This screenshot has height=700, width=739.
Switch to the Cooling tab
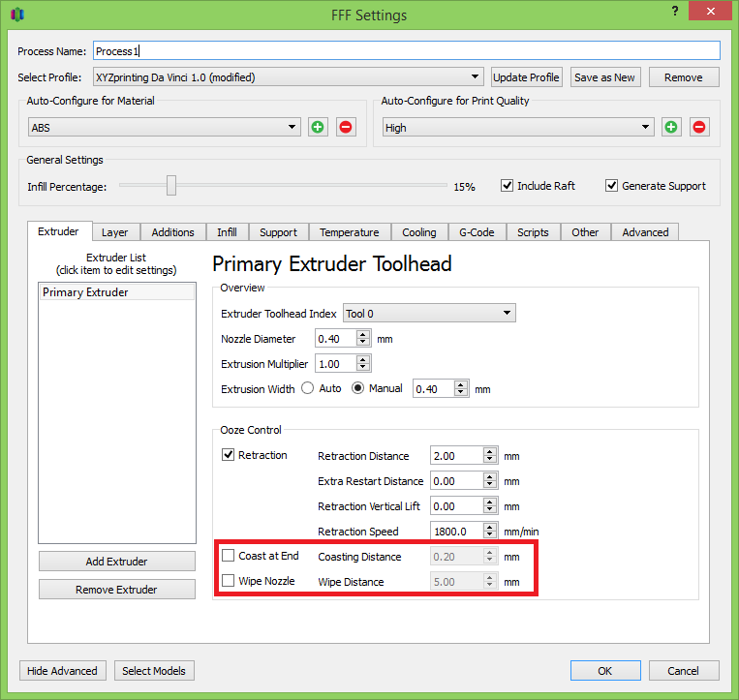419,232
